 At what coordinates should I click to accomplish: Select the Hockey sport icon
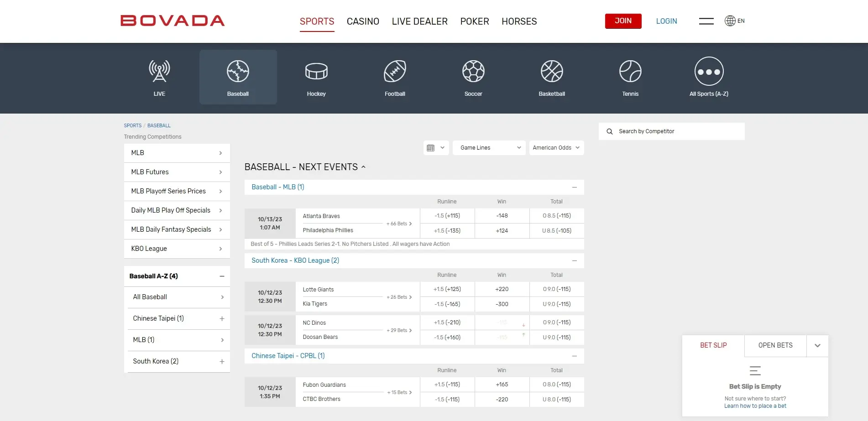tap(316, 77)
